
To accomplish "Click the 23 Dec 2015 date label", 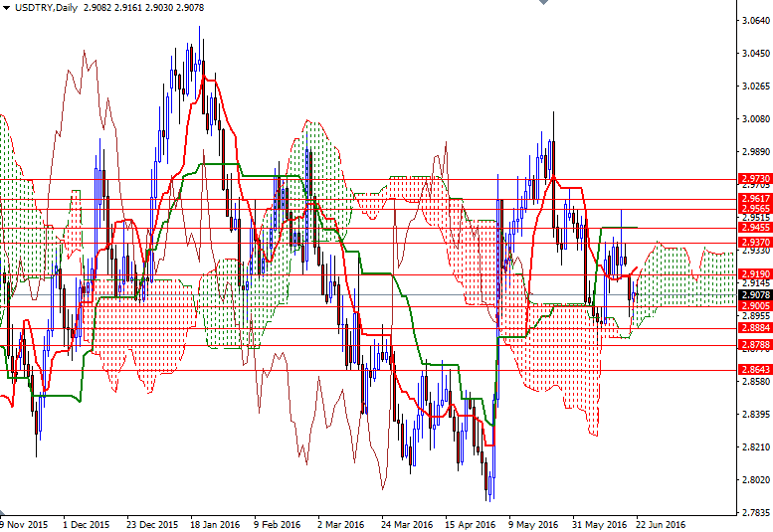I will [152, 525].
